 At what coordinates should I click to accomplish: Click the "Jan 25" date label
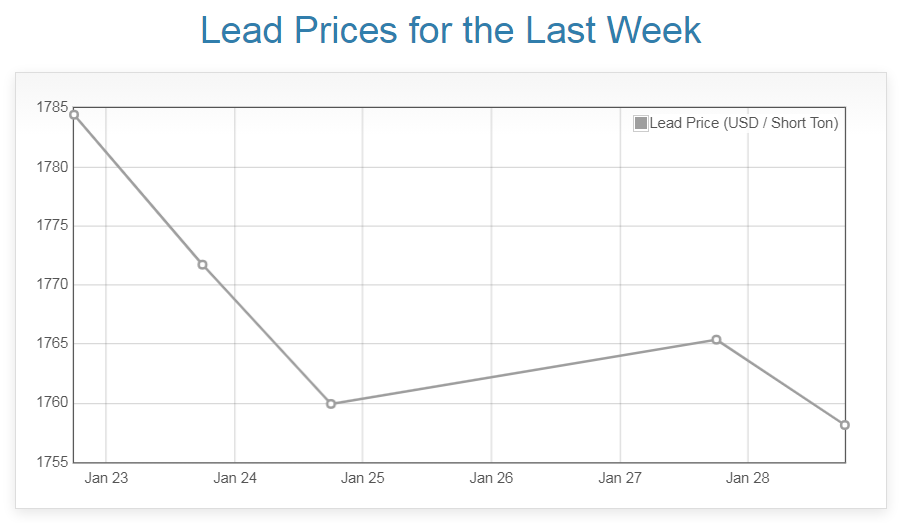[x=362, y=478]
